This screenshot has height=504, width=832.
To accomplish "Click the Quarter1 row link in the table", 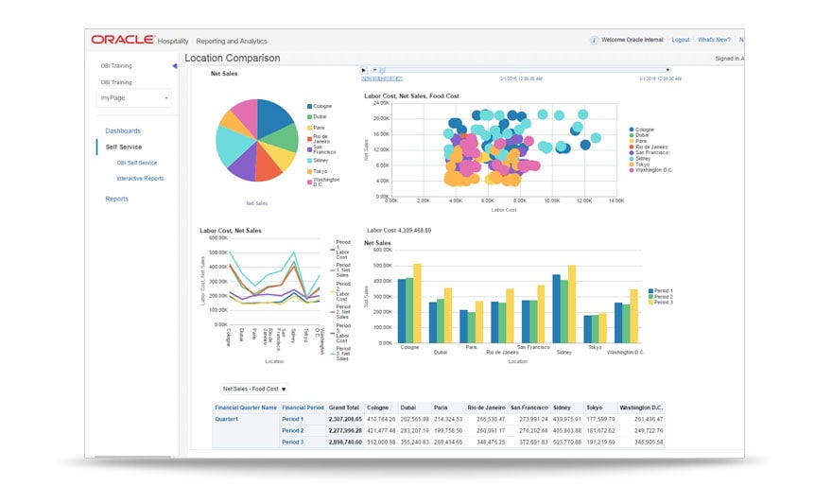I will coord(227,419).
